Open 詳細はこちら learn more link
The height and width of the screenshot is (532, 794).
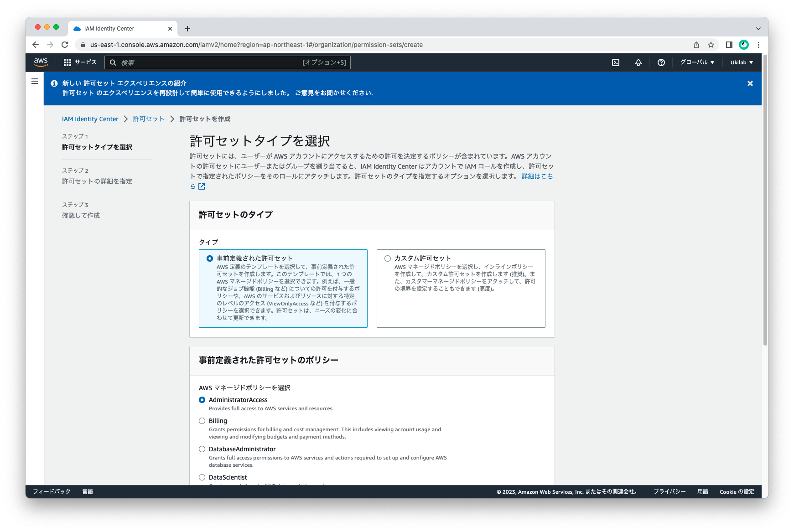coord(537,176)
